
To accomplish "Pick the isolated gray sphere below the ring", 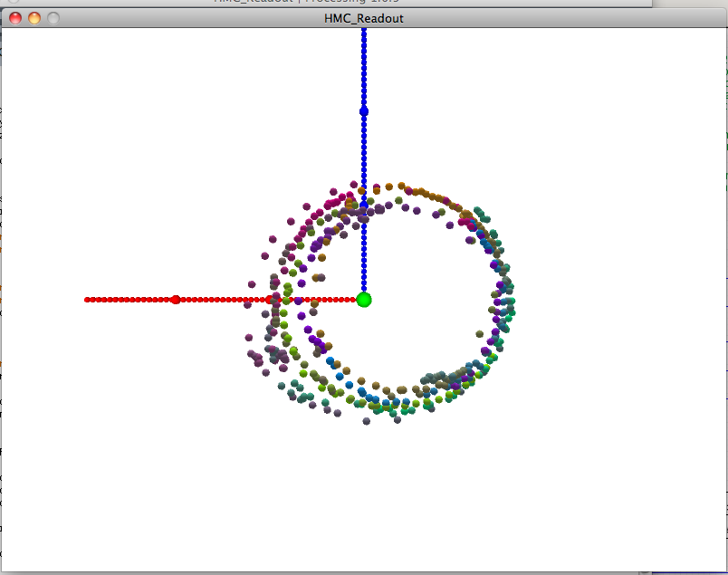I will pyautogui.click(x=366, y=421).
